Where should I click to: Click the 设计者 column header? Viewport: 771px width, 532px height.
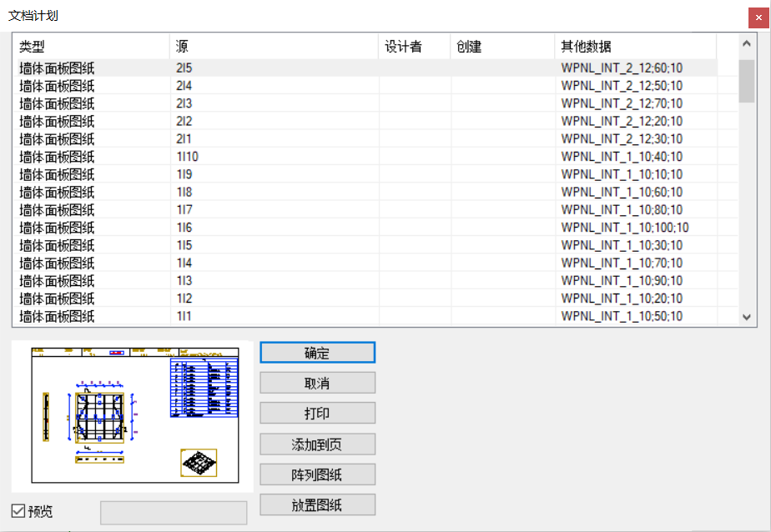point(415,47)
